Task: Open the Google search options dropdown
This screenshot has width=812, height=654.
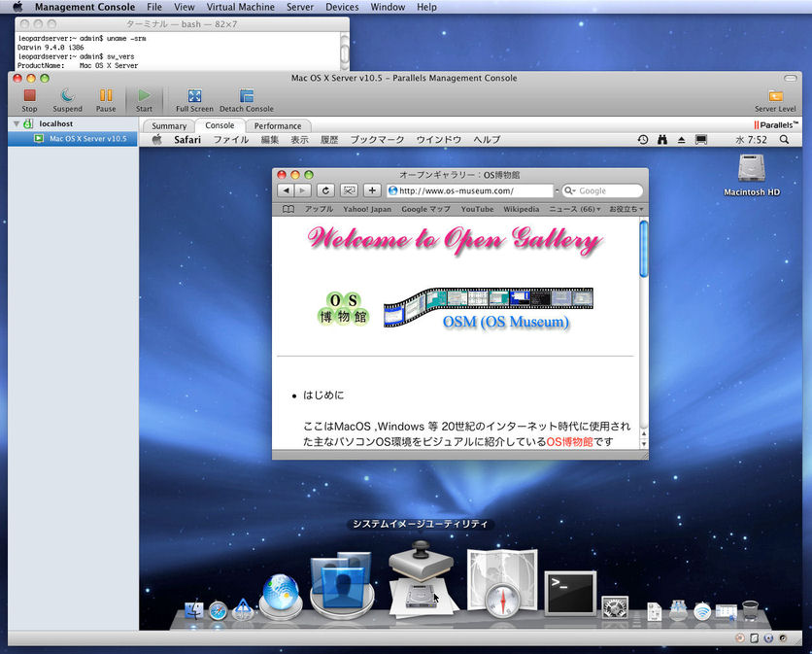Action: [x=570, y=190]
